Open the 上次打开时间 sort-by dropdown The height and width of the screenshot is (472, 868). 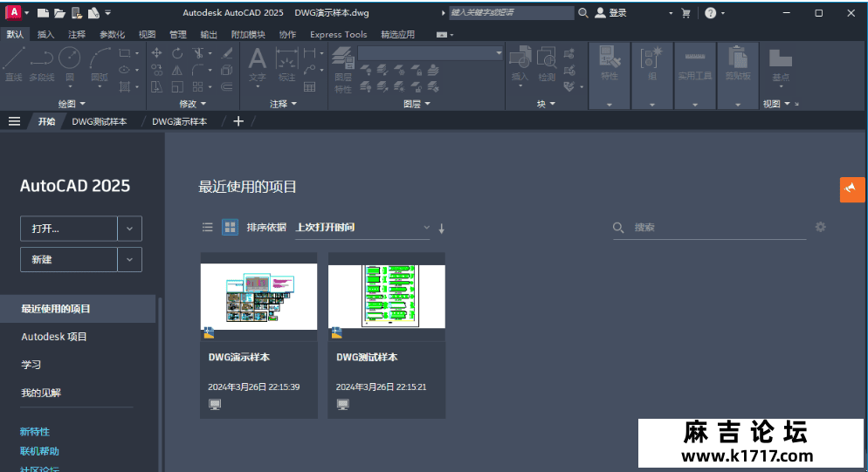tap(362, 228)
